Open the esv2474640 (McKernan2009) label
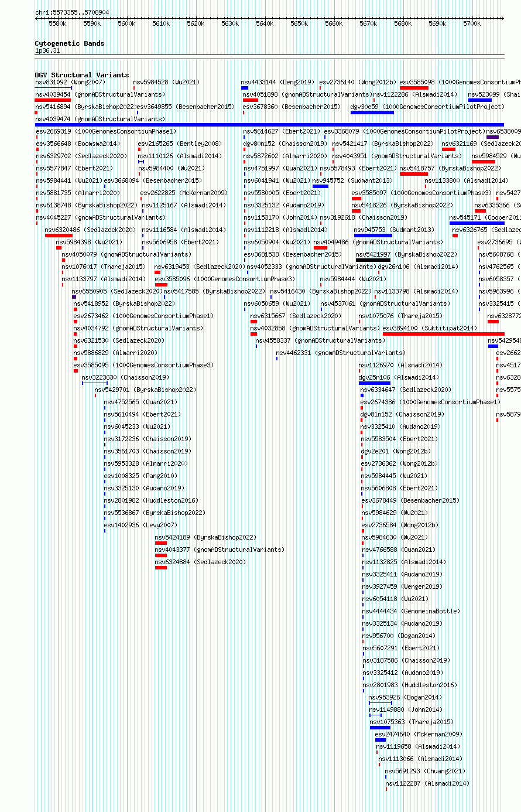This screenshot has height=812, width=521. click(x=419, y=735)
